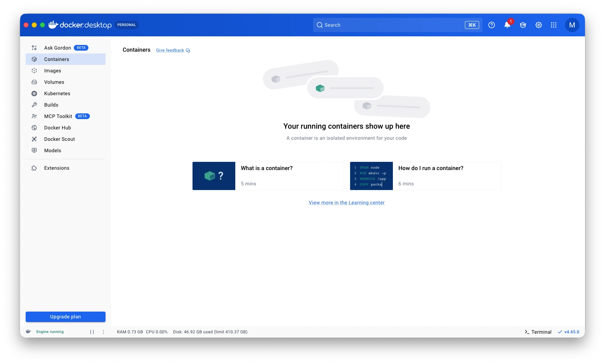This screenshot has height=364, width=605.
Task: Open Docker Desktop settings gear
Action: 538,25
